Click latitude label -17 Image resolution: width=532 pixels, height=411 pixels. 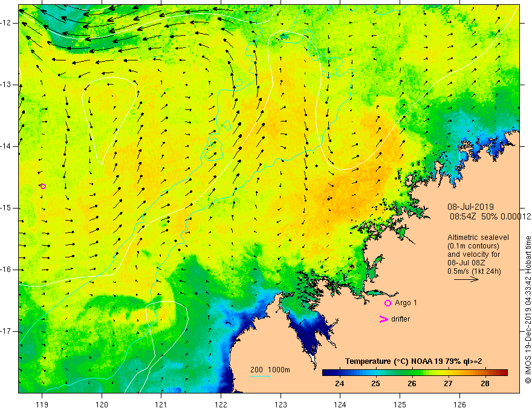[6, 331]
